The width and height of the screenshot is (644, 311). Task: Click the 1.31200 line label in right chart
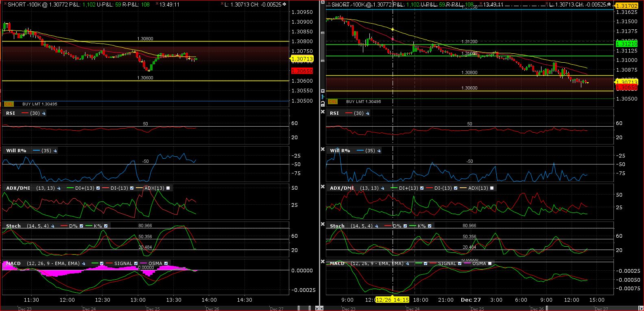point(469,42)
